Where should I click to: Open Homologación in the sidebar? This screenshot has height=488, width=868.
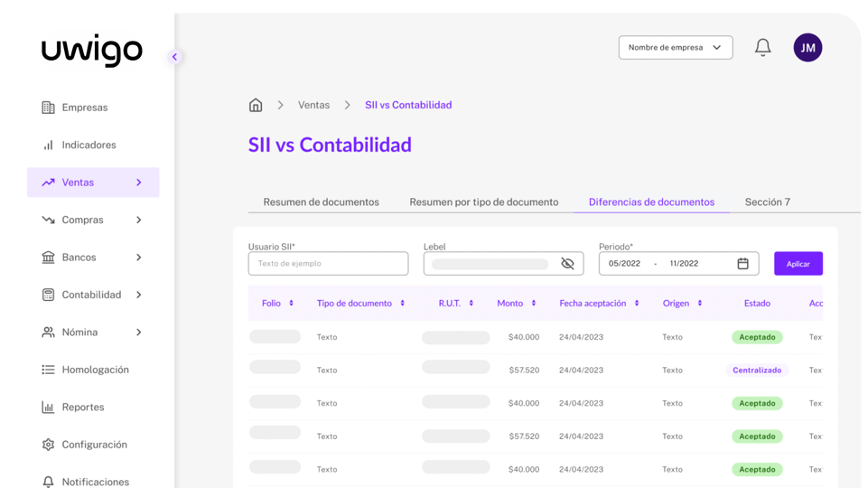pyautogui.click(x=95, y=370)
